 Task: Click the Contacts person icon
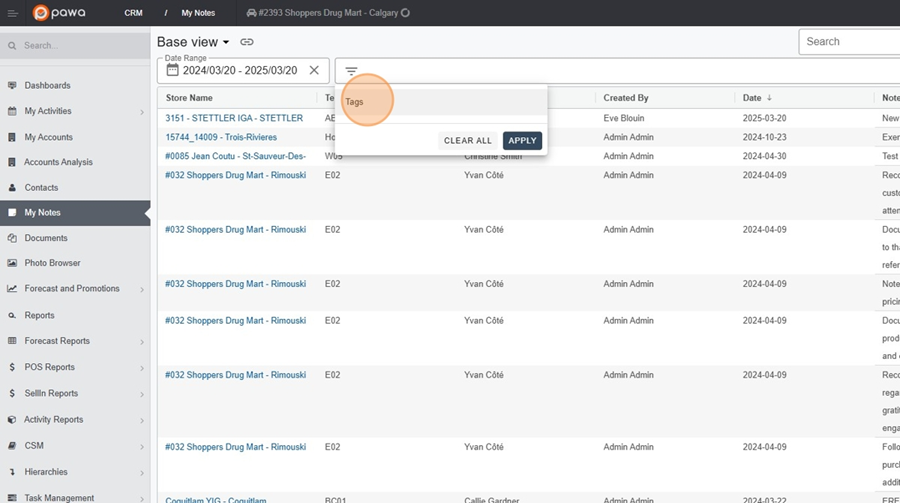[x=12, y=188]
